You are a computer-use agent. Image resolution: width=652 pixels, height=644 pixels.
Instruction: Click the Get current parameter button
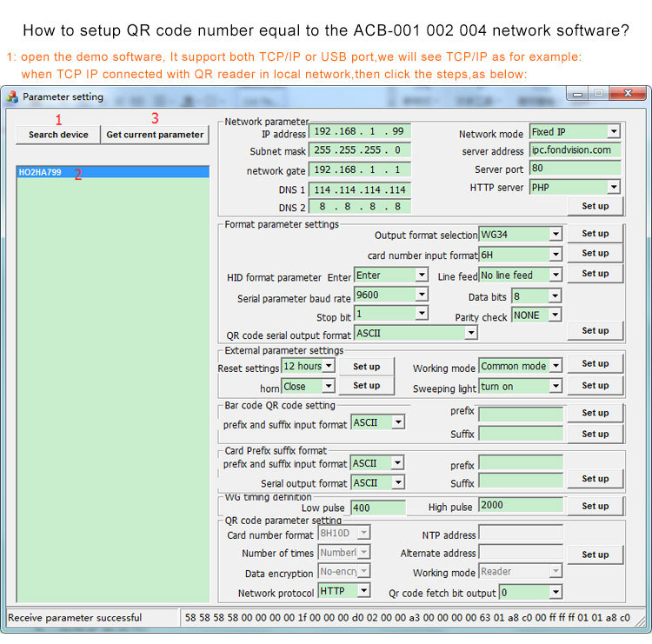155,135
